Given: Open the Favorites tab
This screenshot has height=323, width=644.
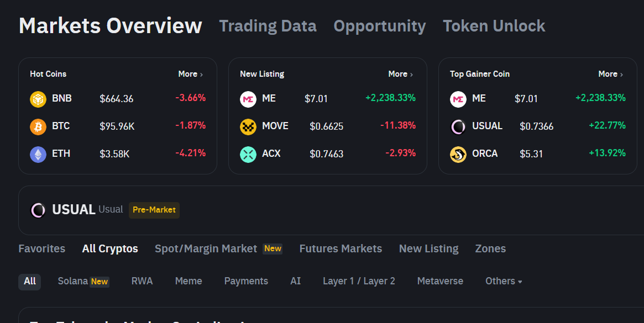Looking at the screenshot, I should pyautogui.click(x=42, y=248).
